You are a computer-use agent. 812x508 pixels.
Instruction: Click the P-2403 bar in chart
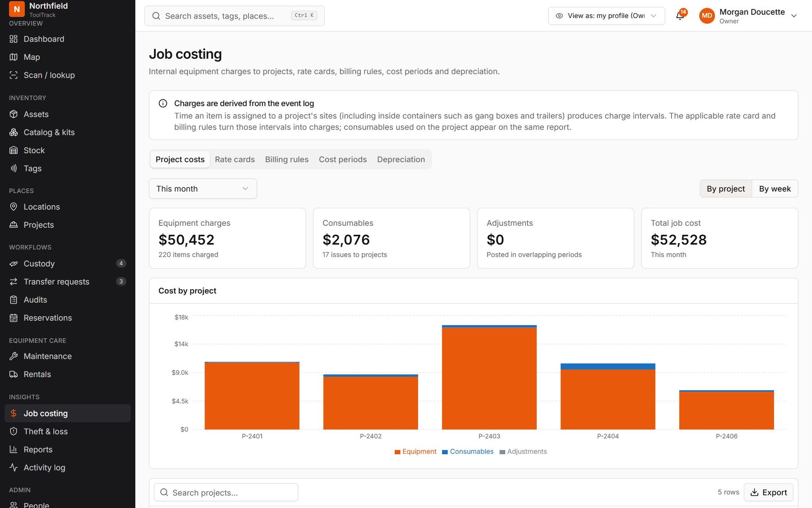(x=489, y=378)
